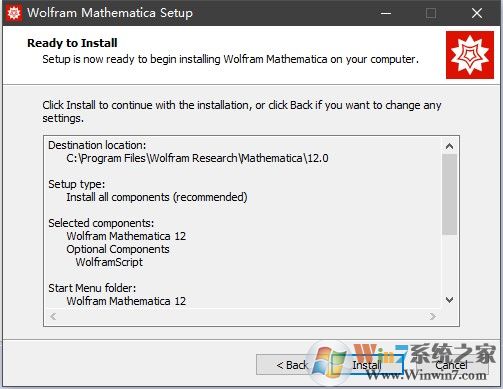Click the disabled maximize button
This screenshot has width=503, height=389.
point(431,13)
